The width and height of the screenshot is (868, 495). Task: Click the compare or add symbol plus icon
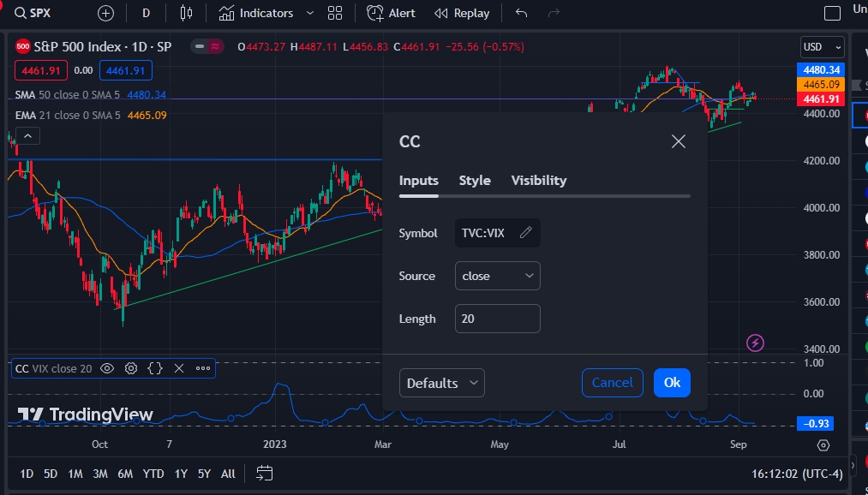[105, 13]
